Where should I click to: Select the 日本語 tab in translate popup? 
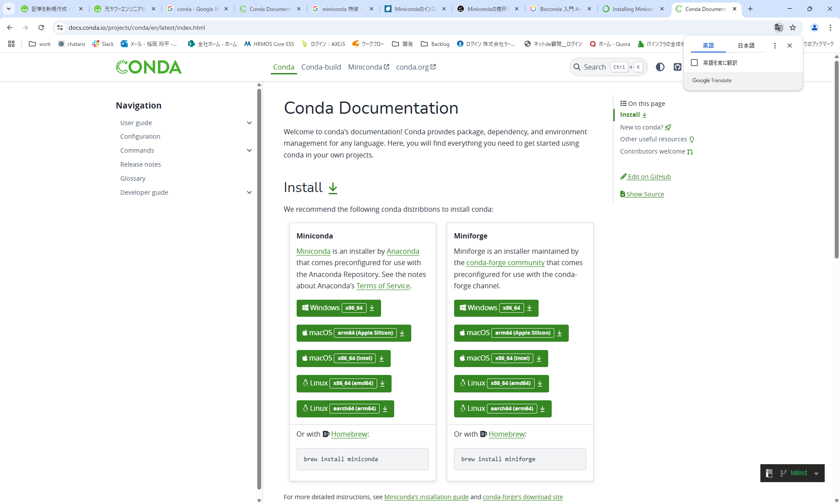coord(746,45)
